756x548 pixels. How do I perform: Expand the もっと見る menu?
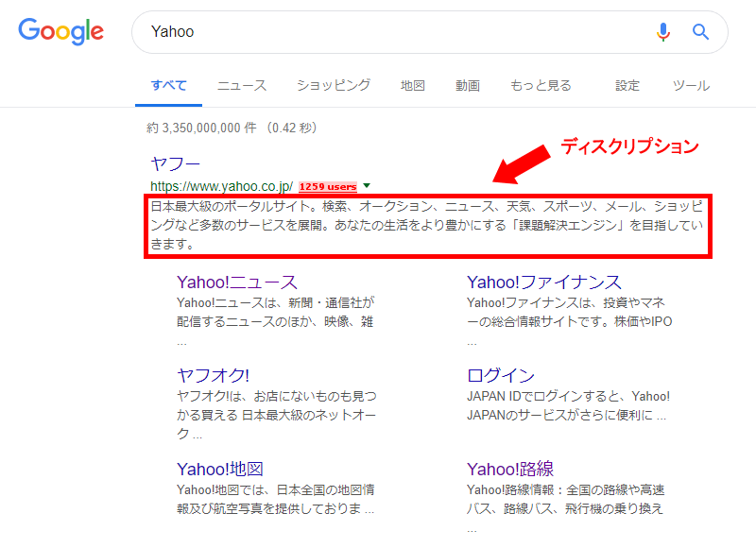541,86
